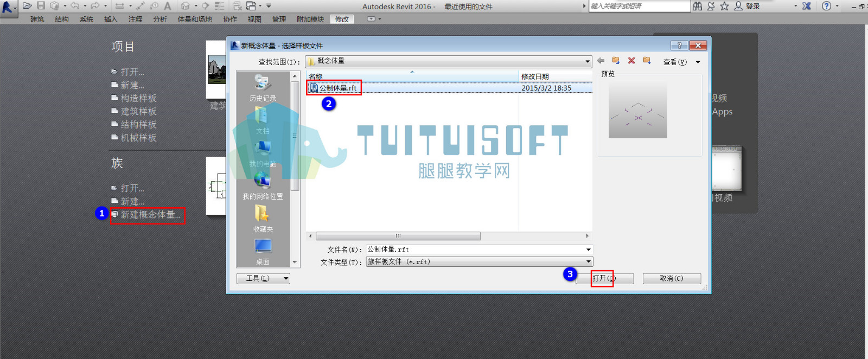This screenshot has width=868, height=359.
Task: Open the 文件类型 combo box
Action: 480,262
